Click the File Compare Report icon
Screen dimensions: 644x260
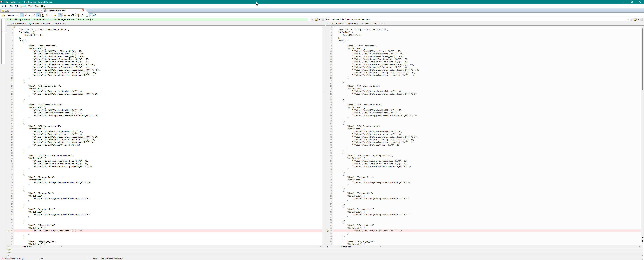click(95, 15)
